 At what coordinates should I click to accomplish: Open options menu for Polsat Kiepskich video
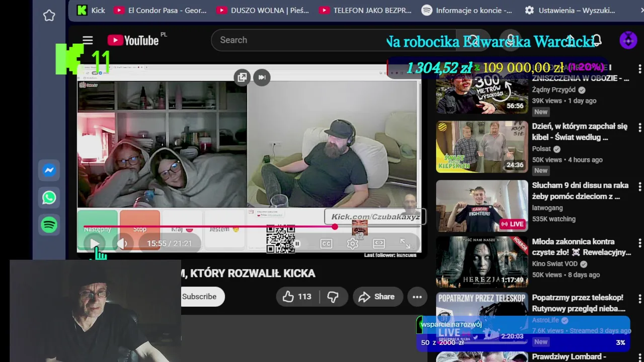pos(639,128)
